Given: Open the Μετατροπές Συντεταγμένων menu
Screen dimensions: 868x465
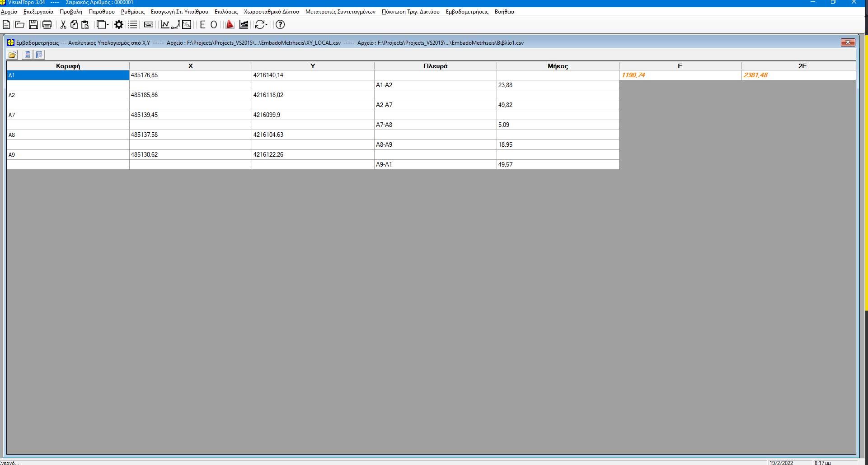Looking at the screenshot, I should coord(340,12).
